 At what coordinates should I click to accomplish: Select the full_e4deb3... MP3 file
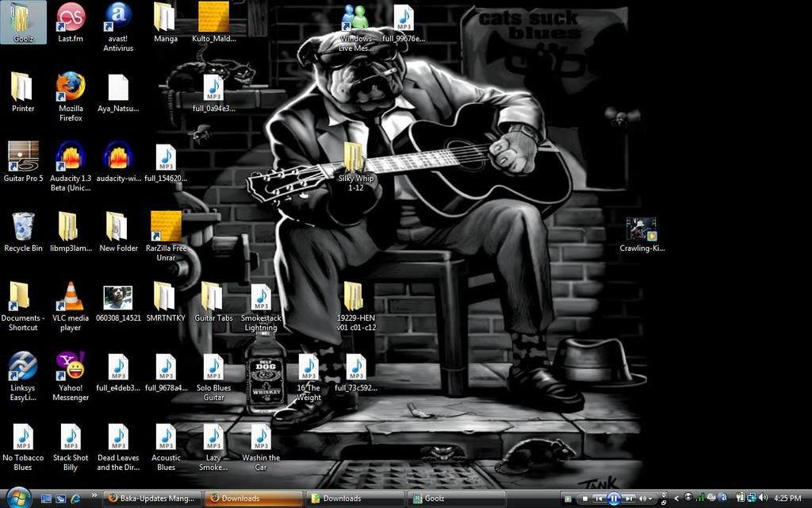[118, 372]
